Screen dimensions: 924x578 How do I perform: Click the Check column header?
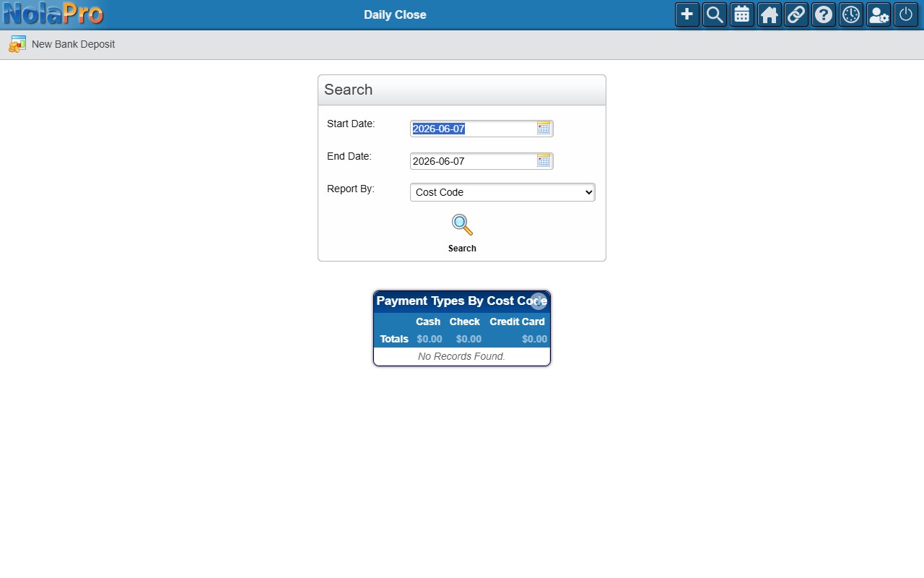pos(465,322)
